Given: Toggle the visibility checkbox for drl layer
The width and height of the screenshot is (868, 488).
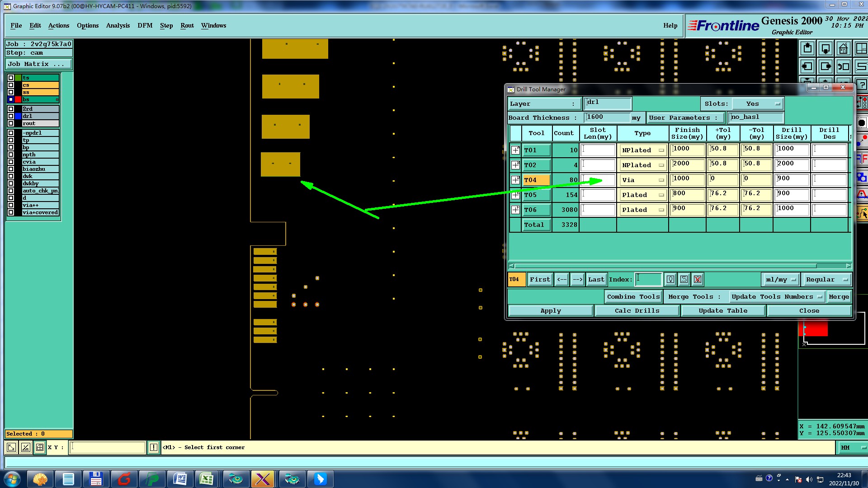Looking at the screenshot, I should coord(11,116).
